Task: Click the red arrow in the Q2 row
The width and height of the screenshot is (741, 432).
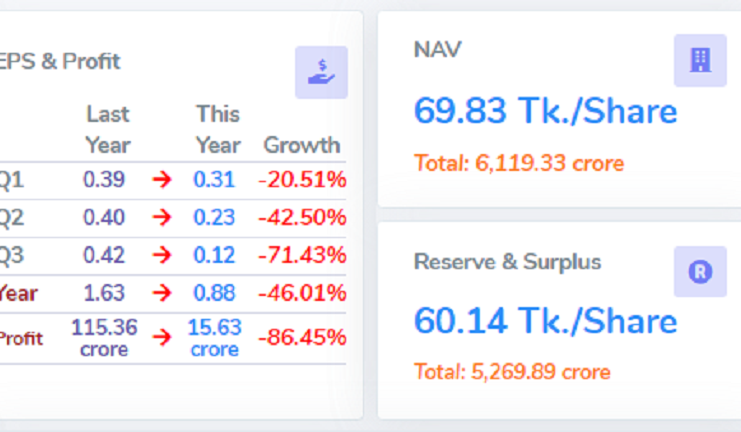Action: pos(162,217)
